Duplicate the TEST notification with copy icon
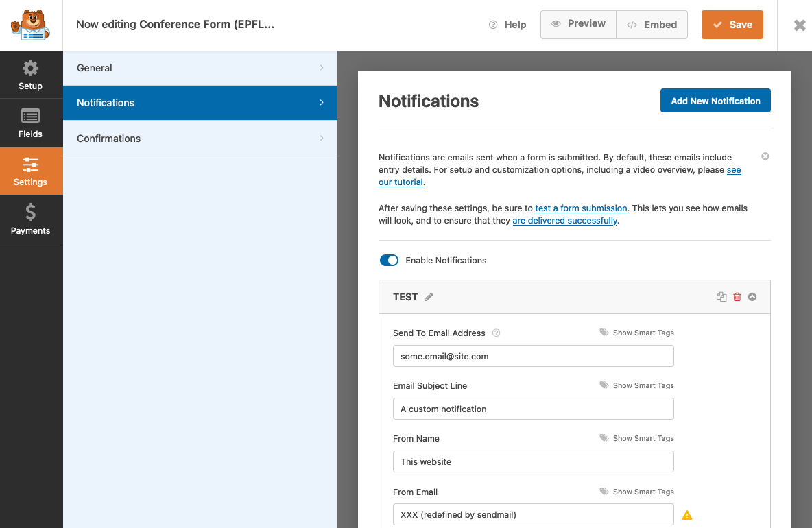This screenshot has height=528, width=812. (721, 297)
